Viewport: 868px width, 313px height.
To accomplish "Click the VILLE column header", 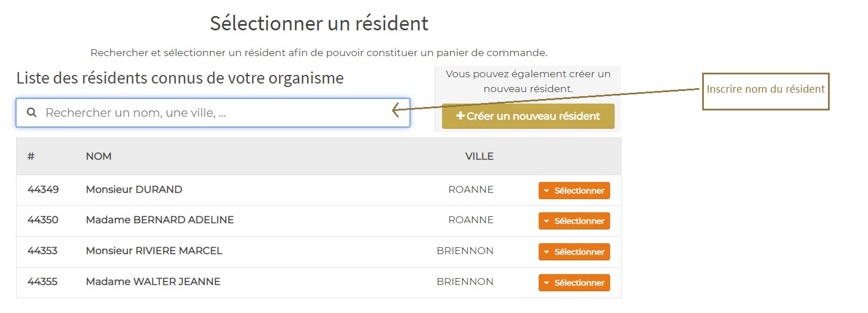I will pyautogui.click(x=479, y=156).
